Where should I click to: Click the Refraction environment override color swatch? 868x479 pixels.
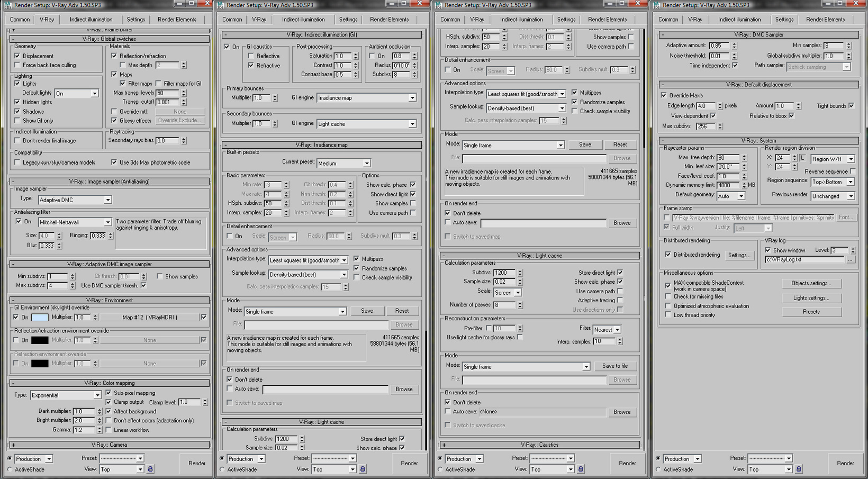click(40, 364)
